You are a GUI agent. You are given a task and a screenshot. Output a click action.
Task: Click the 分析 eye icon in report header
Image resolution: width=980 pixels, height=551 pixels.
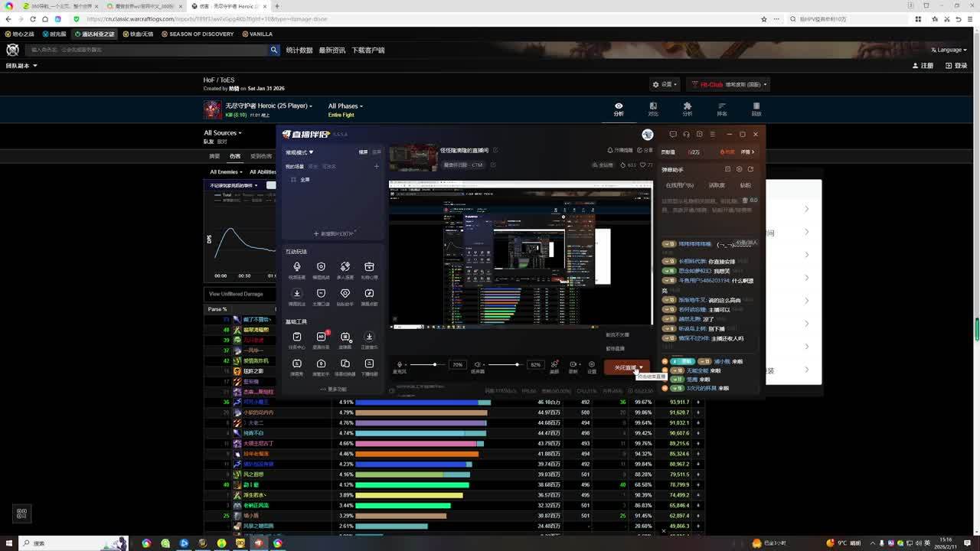(619, 109)
